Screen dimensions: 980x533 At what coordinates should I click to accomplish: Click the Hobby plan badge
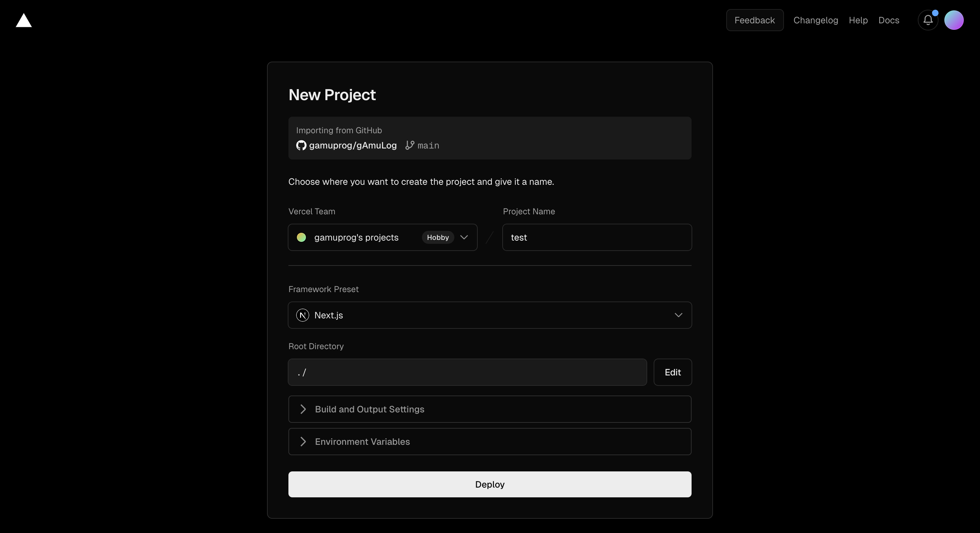tap(437, 237)
